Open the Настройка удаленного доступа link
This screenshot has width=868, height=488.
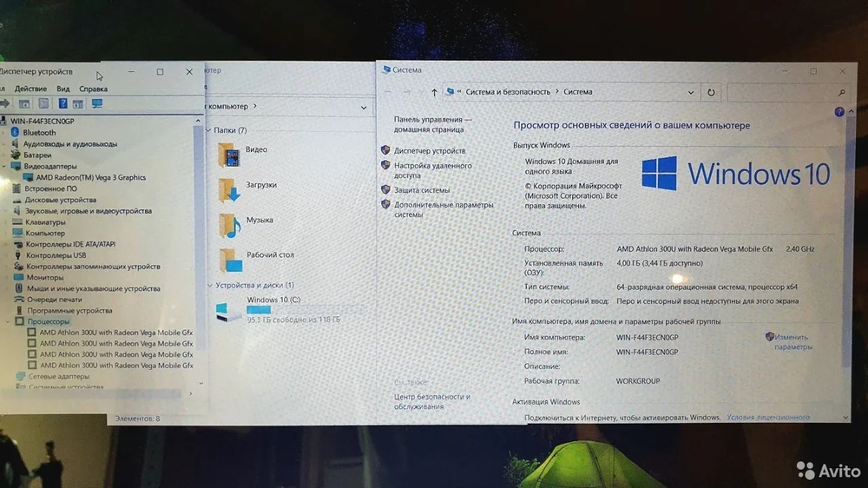[433, 170]
